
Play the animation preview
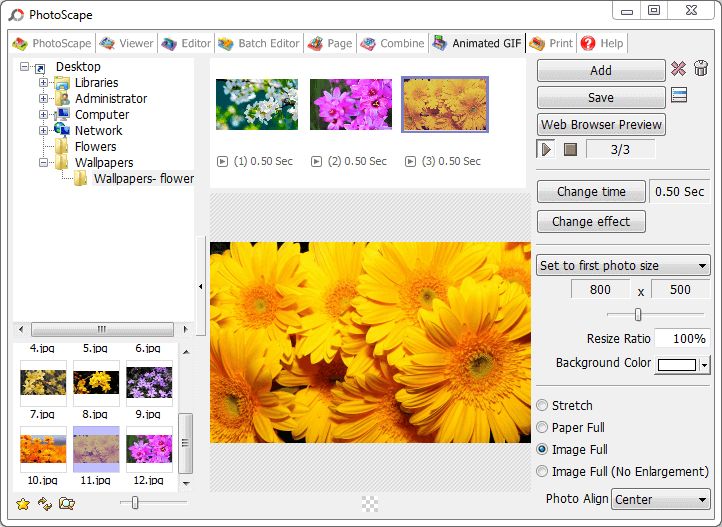(546, 149)
